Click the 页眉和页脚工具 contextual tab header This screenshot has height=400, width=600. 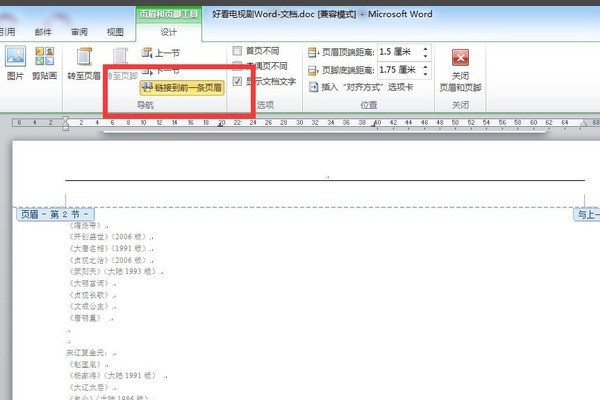(168, 14)
